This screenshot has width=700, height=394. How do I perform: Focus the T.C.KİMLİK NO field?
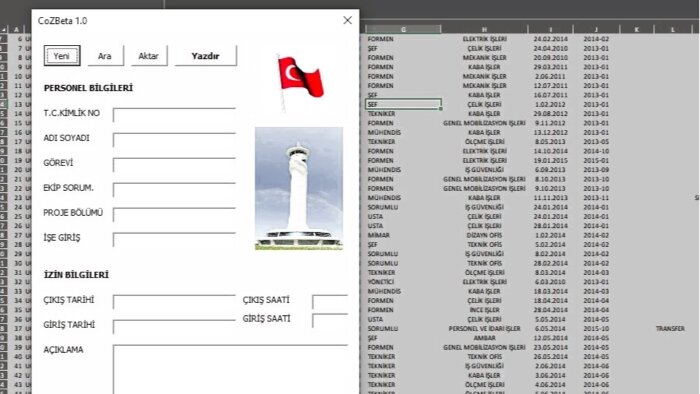(174, 115)
